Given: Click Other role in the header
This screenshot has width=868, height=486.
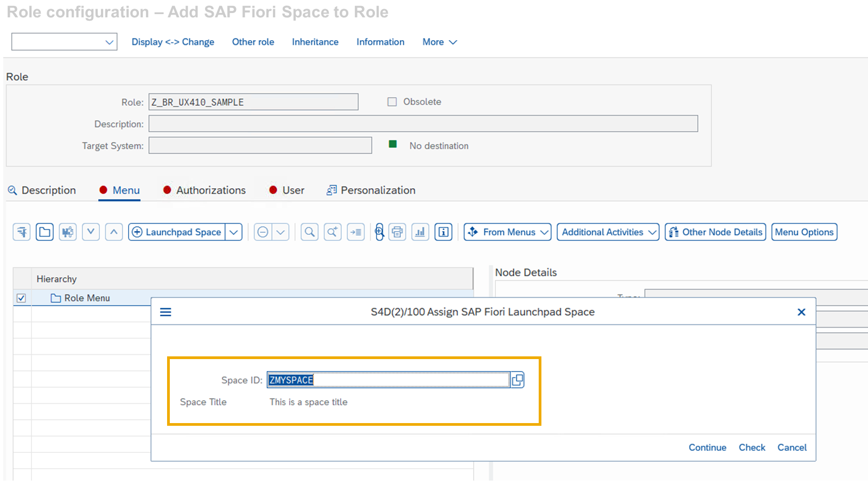Looking at the screenshot, I should (253, 42).
